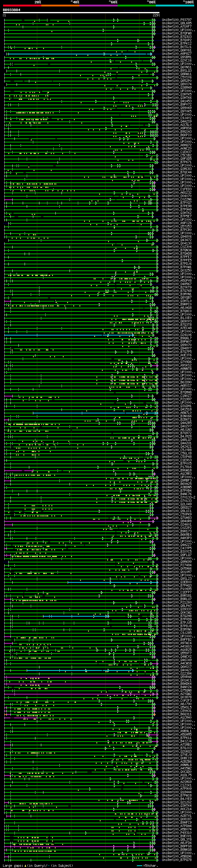
Task: Click the cyan alignment bar for A9P8Z7
Action: click(x=80, y=54)
